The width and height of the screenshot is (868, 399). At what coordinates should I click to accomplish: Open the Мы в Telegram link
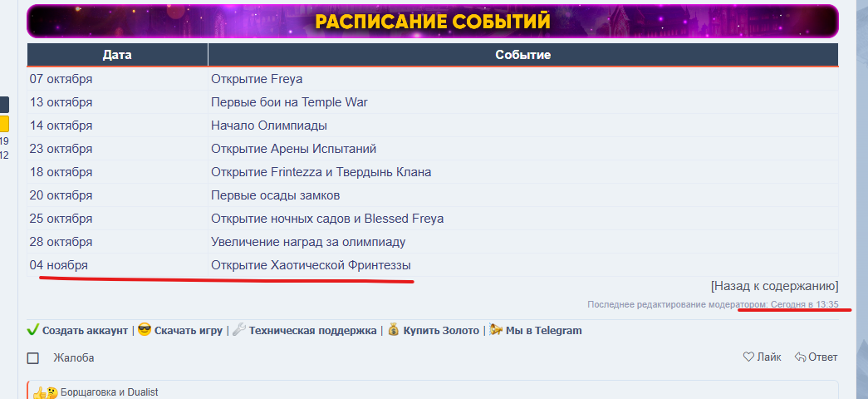[x=545, y=330]
